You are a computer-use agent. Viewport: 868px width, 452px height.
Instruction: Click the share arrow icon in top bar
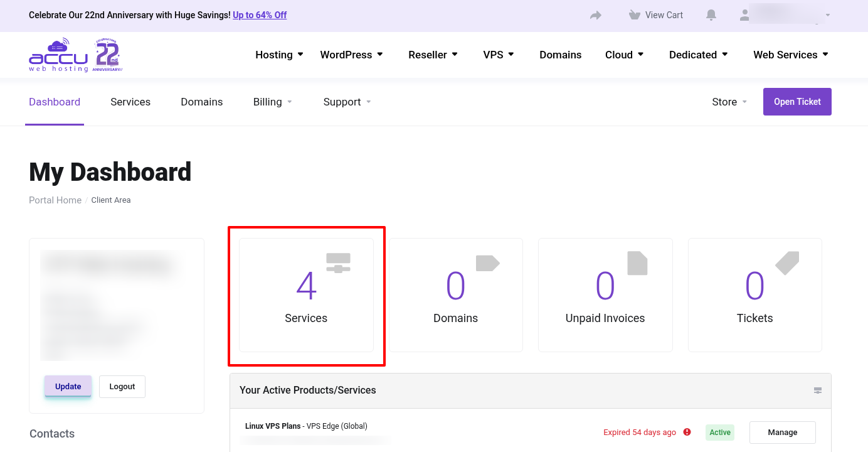click(x=596, y=15)
